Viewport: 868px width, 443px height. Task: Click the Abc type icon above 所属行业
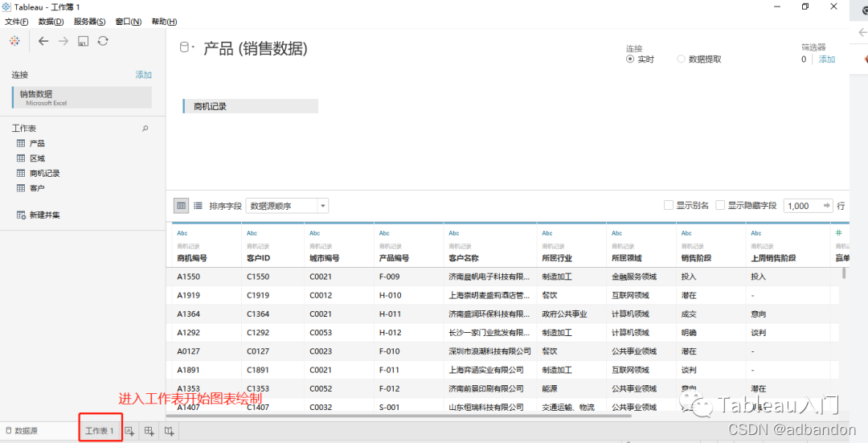547,234
